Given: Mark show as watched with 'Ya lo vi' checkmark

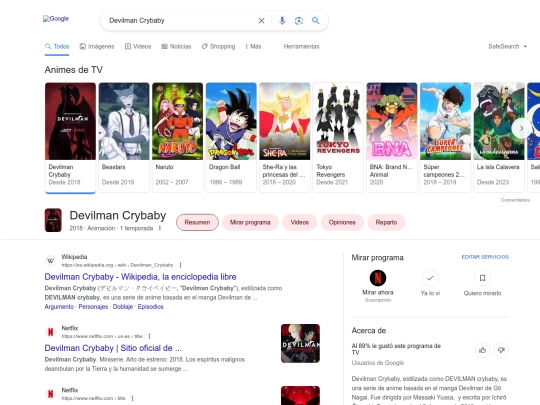Looking at the screenshot, I should (x=430, y=278).
